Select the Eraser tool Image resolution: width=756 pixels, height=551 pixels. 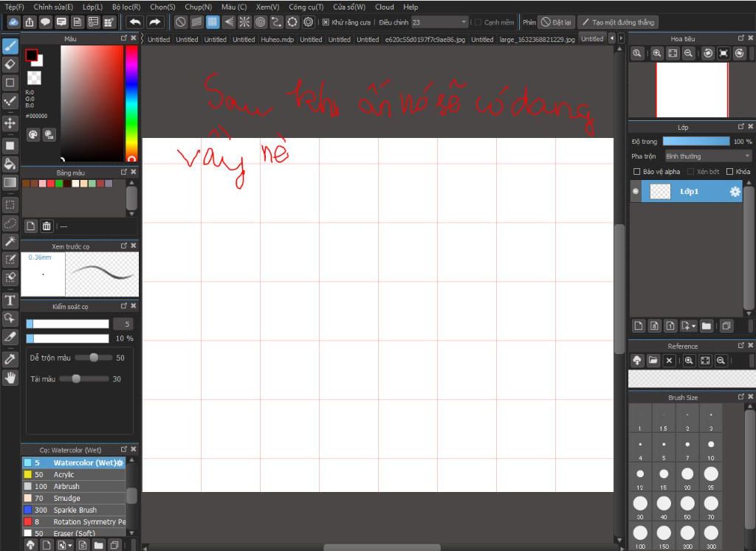tap(10, 64)
